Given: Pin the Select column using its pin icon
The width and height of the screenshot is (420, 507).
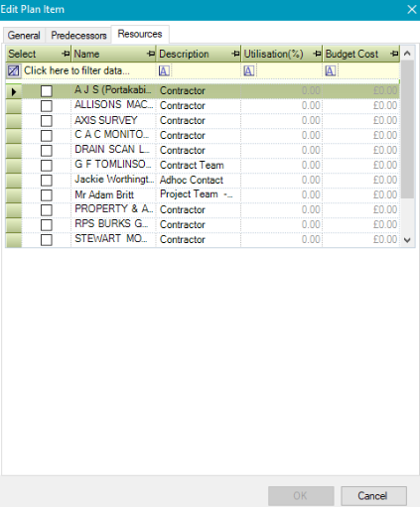Looking at the screenshot, I should (x=66, y=54).
